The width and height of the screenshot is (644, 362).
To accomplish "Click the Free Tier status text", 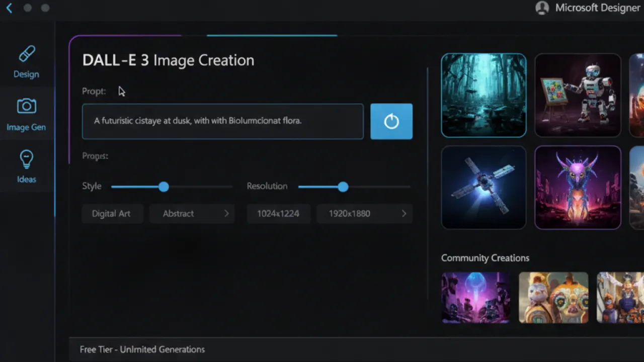I will coord(142,349).
